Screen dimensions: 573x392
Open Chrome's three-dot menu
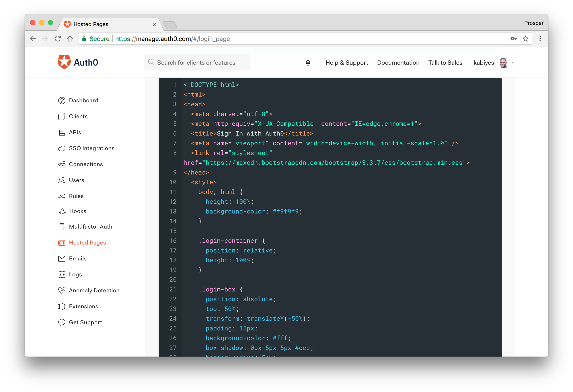[540, 39]
